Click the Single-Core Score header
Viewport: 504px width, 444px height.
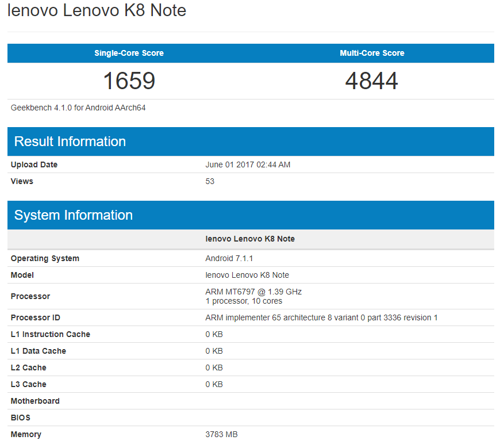point(129,53)
